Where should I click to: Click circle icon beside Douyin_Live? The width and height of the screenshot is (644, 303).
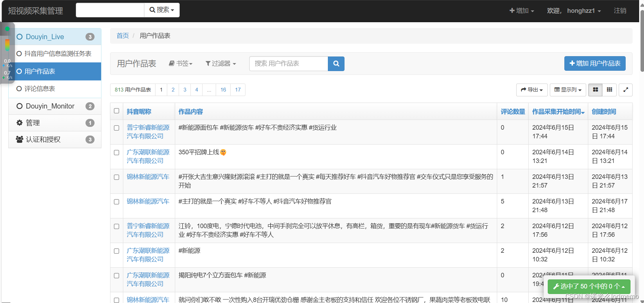(20, 37)
